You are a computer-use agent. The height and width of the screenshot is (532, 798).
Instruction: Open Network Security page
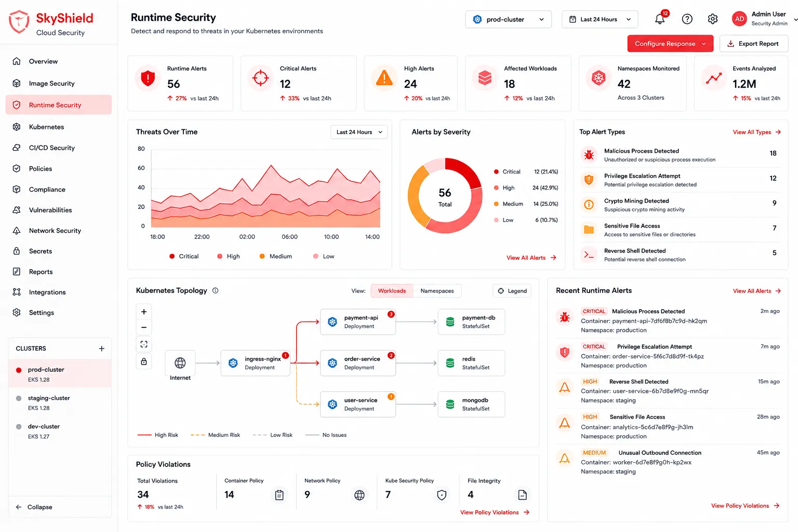pos(59,231)
